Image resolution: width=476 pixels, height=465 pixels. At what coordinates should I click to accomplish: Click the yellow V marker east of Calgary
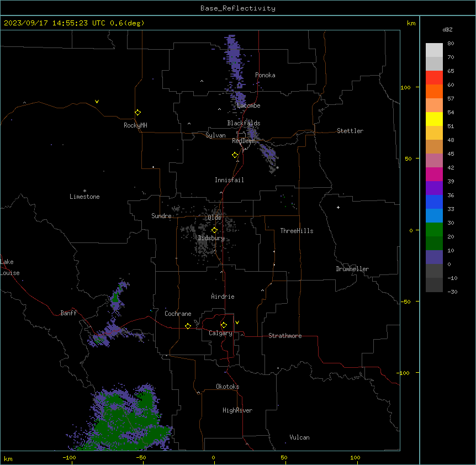pyautogui.click(x=237, y=323)
